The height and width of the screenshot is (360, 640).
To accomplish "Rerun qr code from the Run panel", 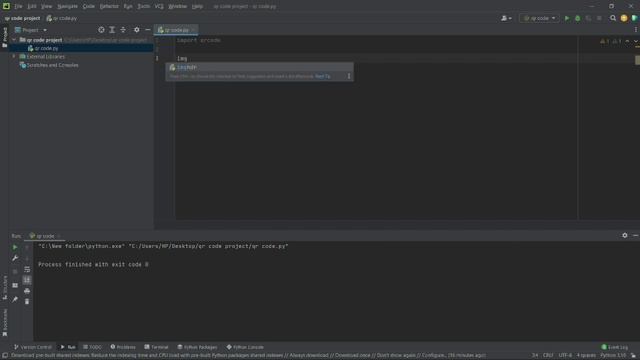I will pyautogui.click(x=15, y=247).
